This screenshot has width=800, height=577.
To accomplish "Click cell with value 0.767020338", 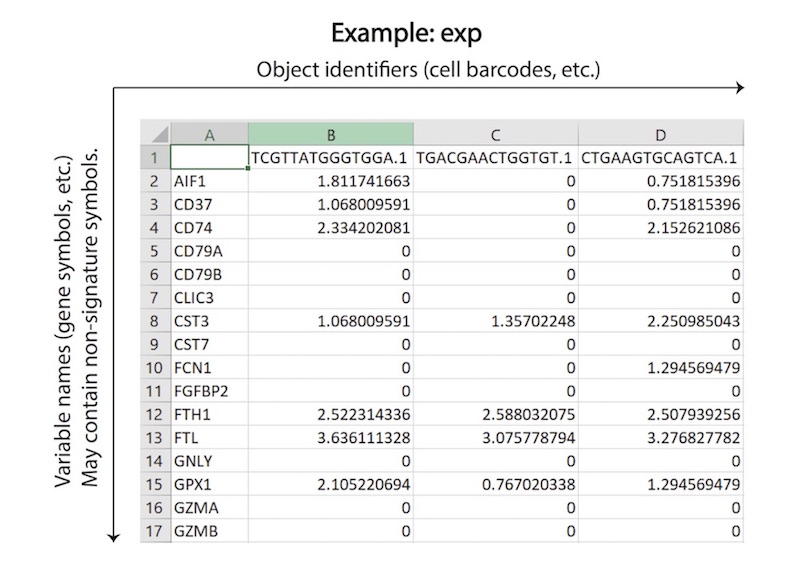I will click(495, 484).
